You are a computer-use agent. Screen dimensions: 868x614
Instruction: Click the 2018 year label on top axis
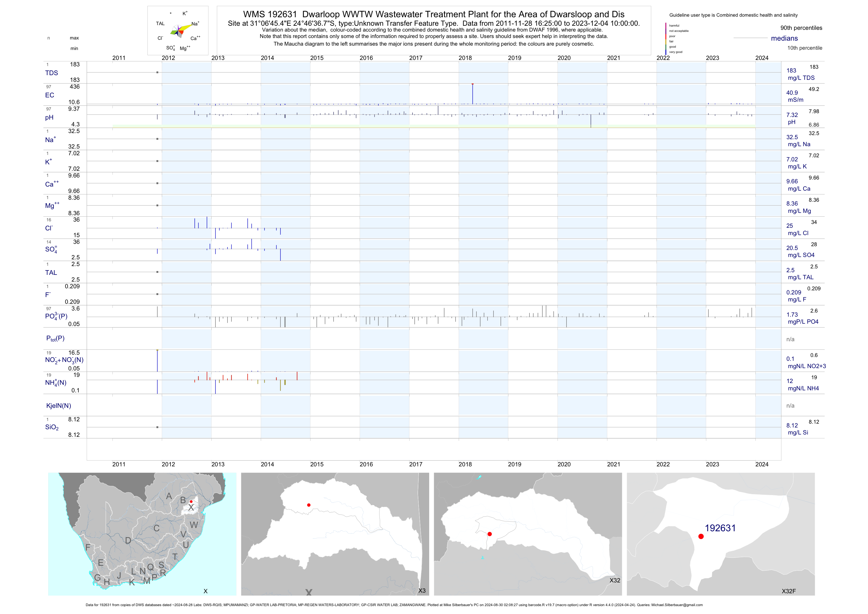(x=465, y=58)
